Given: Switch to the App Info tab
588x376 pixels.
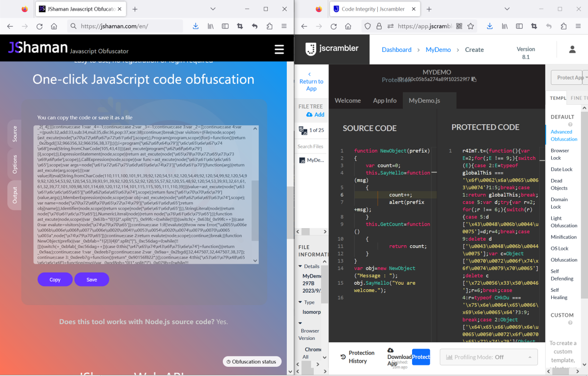Looking at the screenshot, I should [x=385, y=100].
